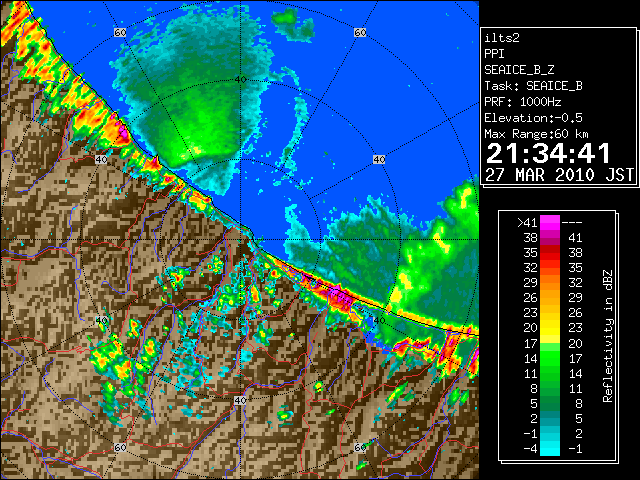
Task: Click the 60 km label in northeast sea
Action: point(360,33)
